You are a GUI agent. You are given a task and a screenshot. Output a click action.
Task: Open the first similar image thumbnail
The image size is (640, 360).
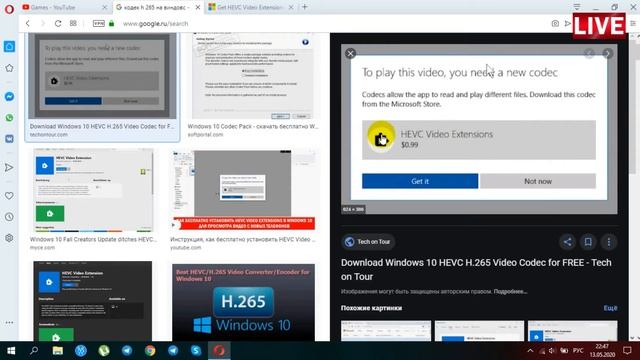tap(386, 331)
